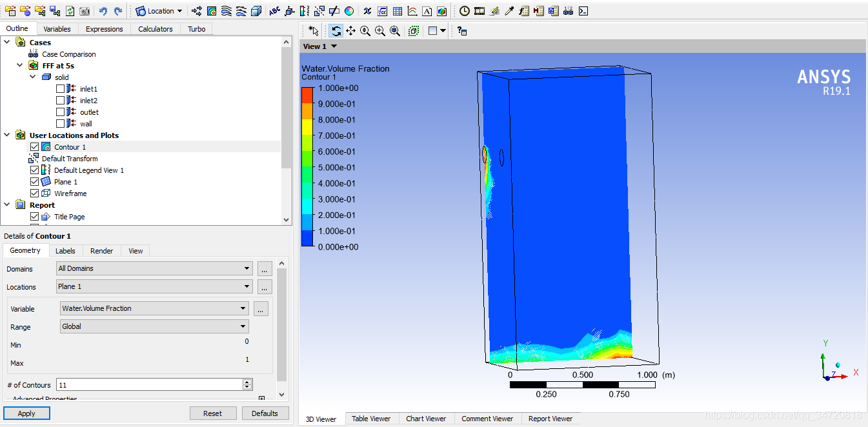Insert a new Variable
The image size is (868, 427).
pyautogui.click(x=368, y=11)
